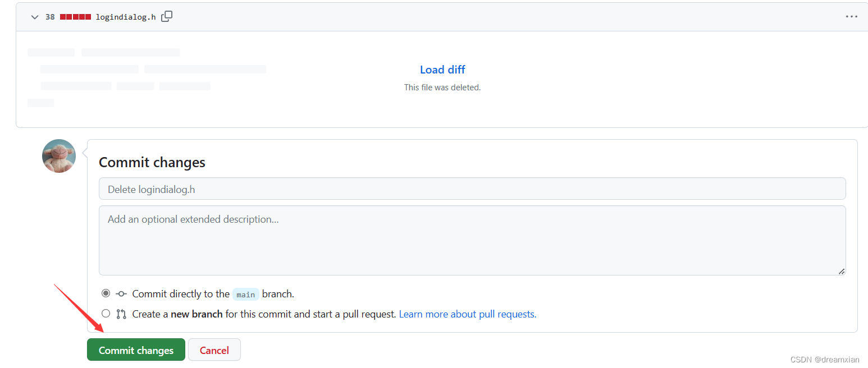Click the user profile avatar
Screen dimensions: 868x368
point(58,155)
